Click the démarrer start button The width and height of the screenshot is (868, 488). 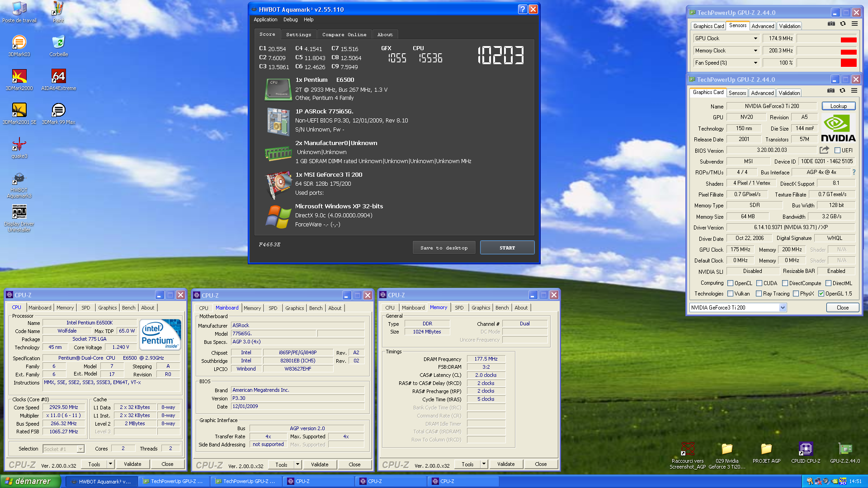pyautogui.click(x=30, y=481)
